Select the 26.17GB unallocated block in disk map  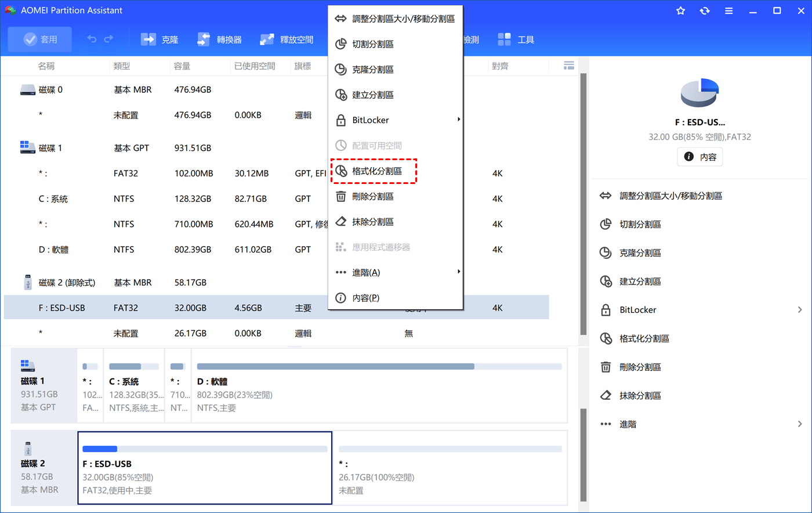click(450, 468)
